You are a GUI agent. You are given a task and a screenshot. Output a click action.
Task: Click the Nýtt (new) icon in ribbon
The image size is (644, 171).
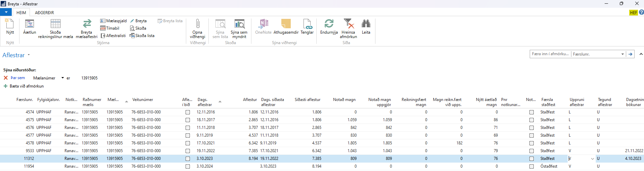10,24
